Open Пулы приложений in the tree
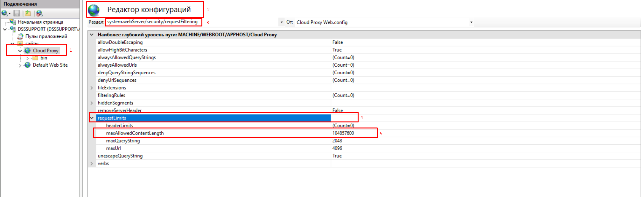 46,36
